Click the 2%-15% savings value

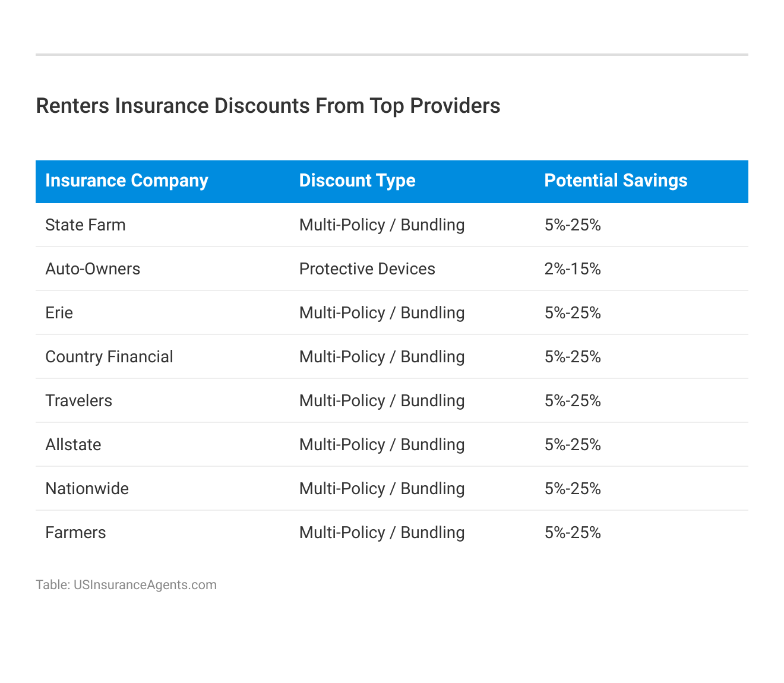pyautogui.click(x=573, y=269)
